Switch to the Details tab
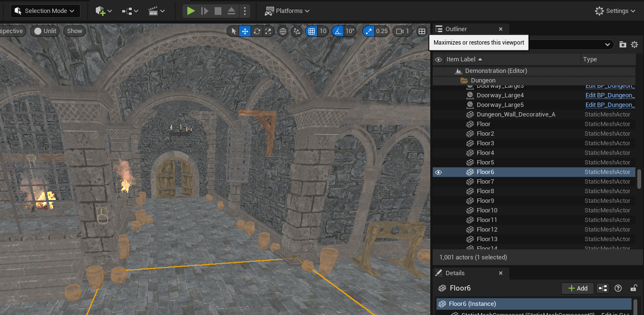 (x=455, y=273)
